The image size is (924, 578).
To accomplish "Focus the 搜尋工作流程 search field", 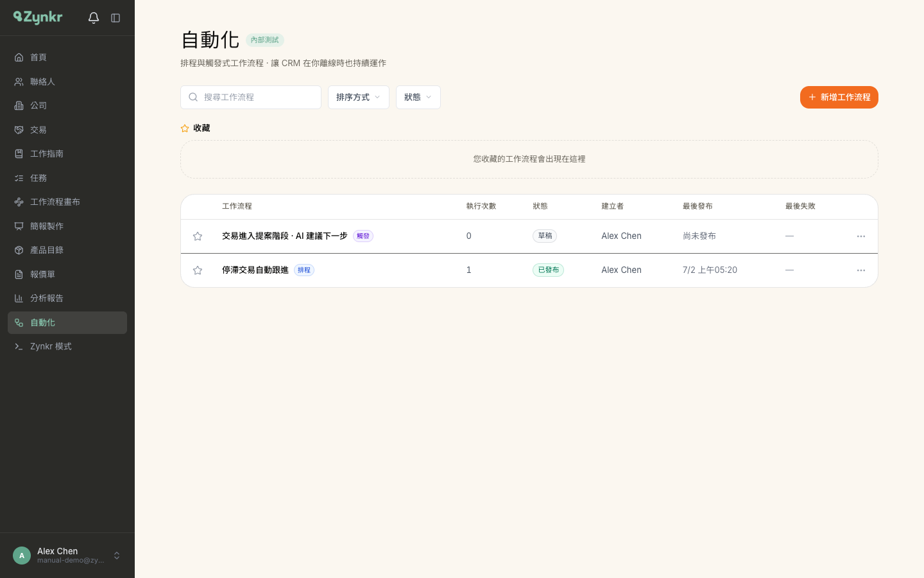I will click(251, 97).
